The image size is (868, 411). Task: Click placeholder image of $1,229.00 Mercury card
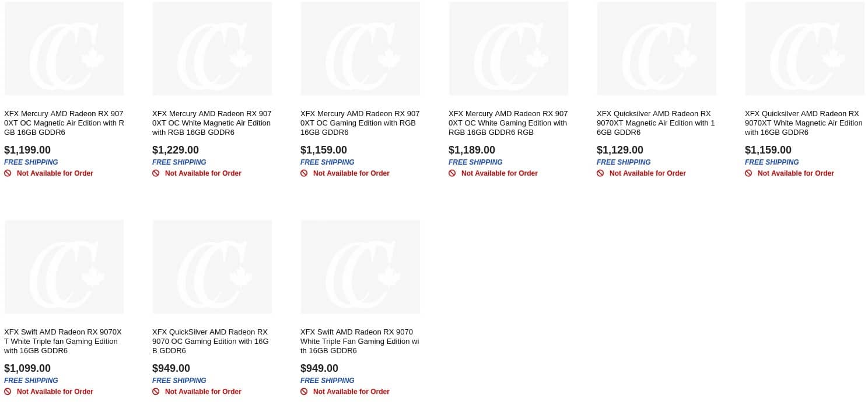212,48
